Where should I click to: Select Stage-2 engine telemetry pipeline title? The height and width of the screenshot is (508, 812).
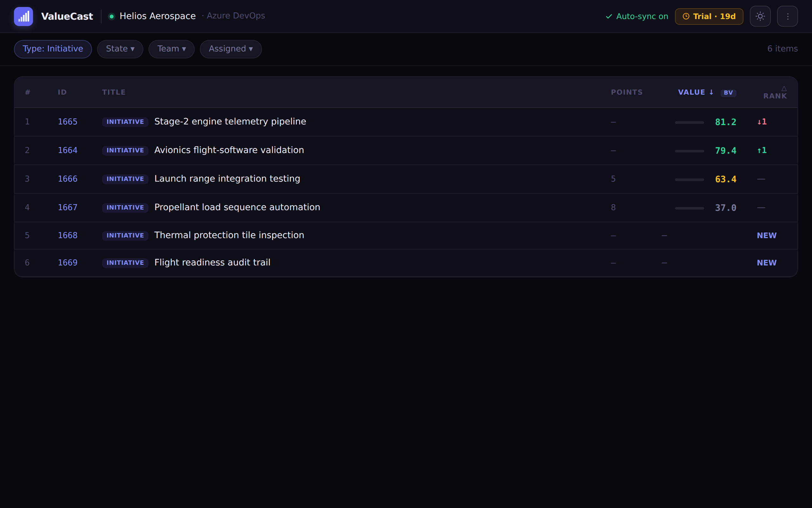230,122
